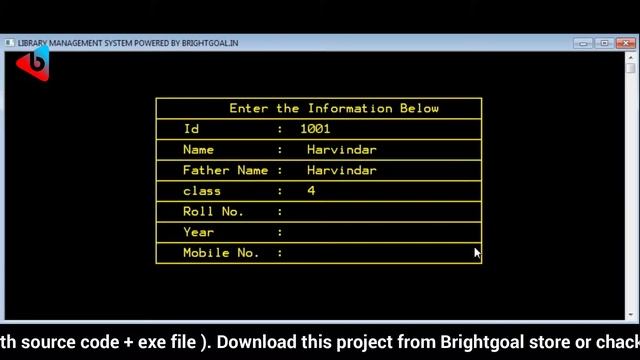Click the Name field value Harvindar
This screenshot has width=640, height=360.
pyautogui.click(x=341, y=150)
